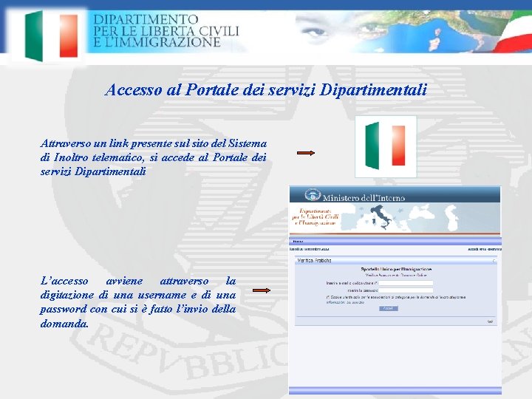Click the Italian flag logo in the slide header
Image resolution: width=532 pixels, height=399 pixels.
tap(51, 35)
